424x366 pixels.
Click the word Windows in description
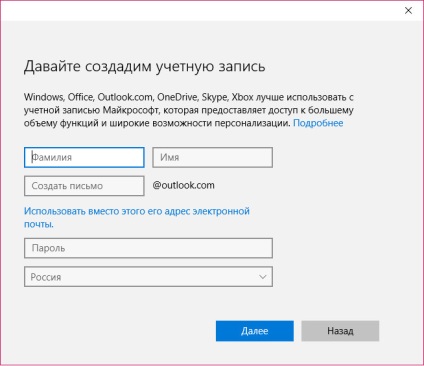click(44, 97)
